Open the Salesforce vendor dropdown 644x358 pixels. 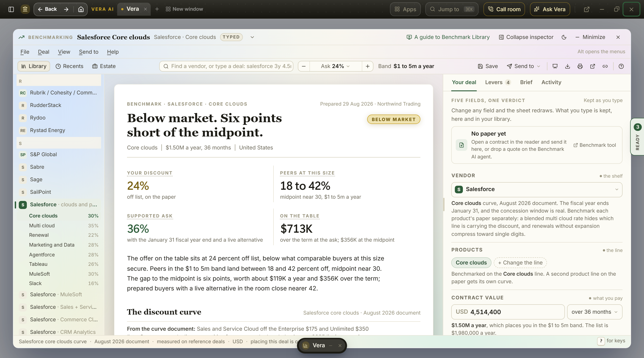coord(537,189)
